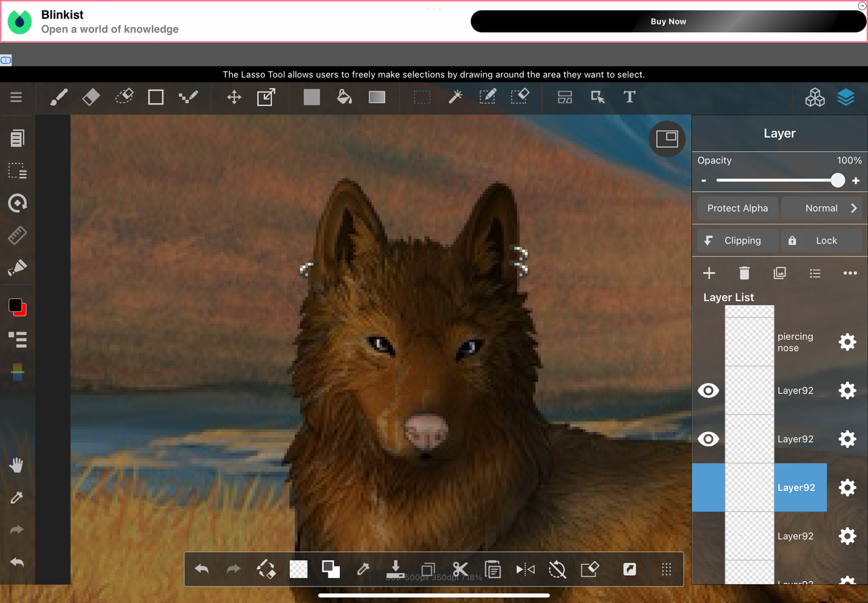Select the eyedropper in left sidebar
The image size is (868, 603).
(17, 498)
